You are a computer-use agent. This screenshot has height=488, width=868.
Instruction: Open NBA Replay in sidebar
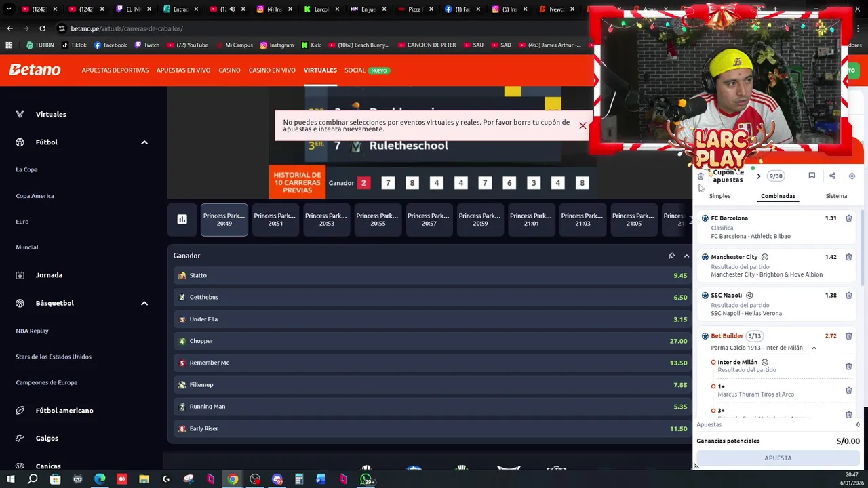pyautogui.click(x=32, y=331)
